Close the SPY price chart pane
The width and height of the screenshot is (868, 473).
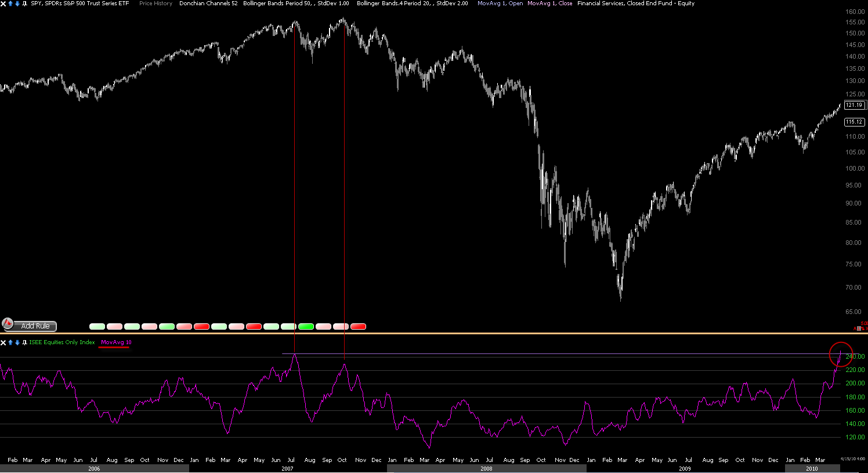point(3,3)
